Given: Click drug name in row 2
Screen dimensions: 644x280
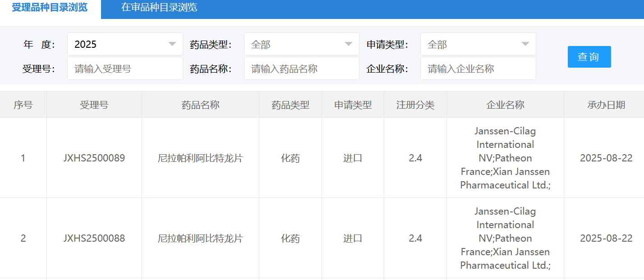Looking at the screenshot, I should tap(200, 239).
